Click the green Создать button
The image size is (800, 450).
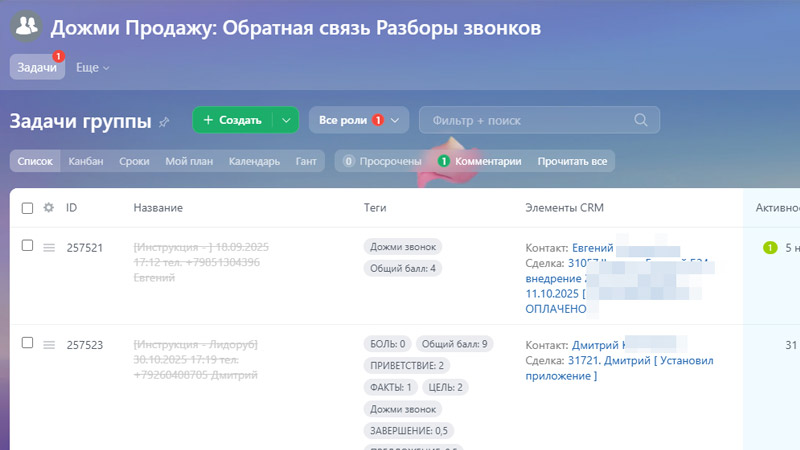(x=233, y=120)
